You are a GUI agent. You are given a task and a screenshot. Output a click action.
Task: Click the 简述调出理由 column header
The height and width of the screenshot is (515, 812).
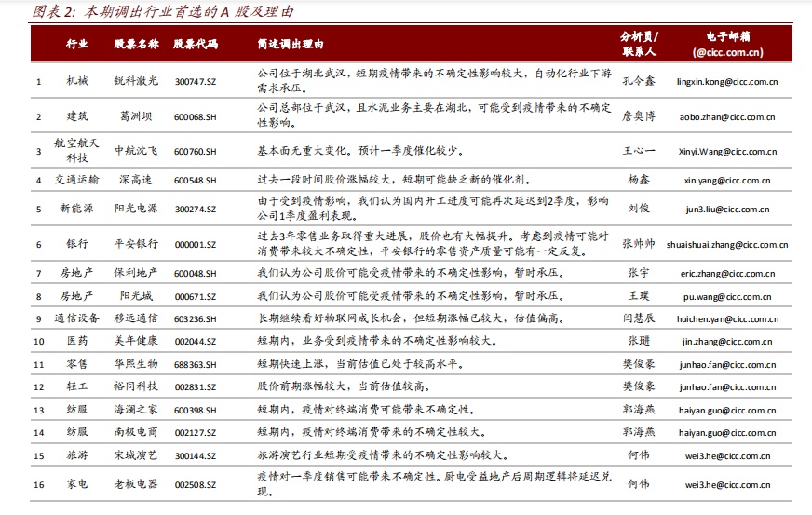(291, 44)
